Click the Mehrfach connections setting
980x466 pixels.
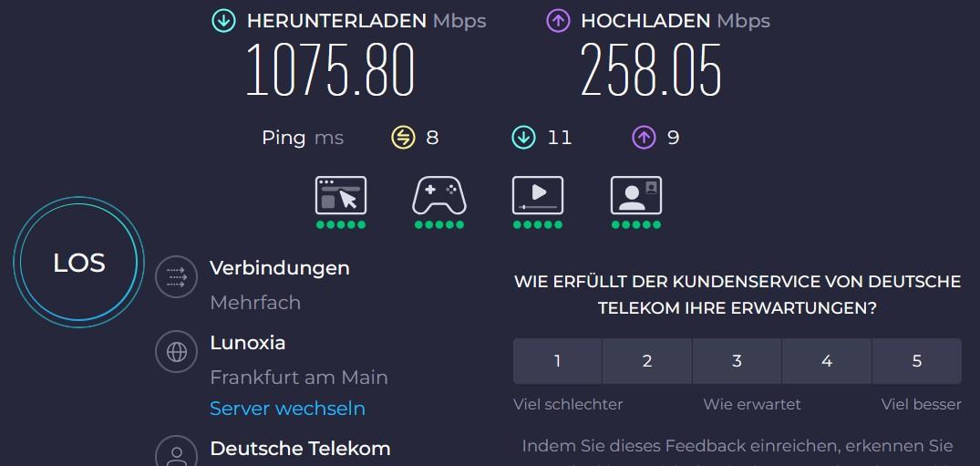255,302
